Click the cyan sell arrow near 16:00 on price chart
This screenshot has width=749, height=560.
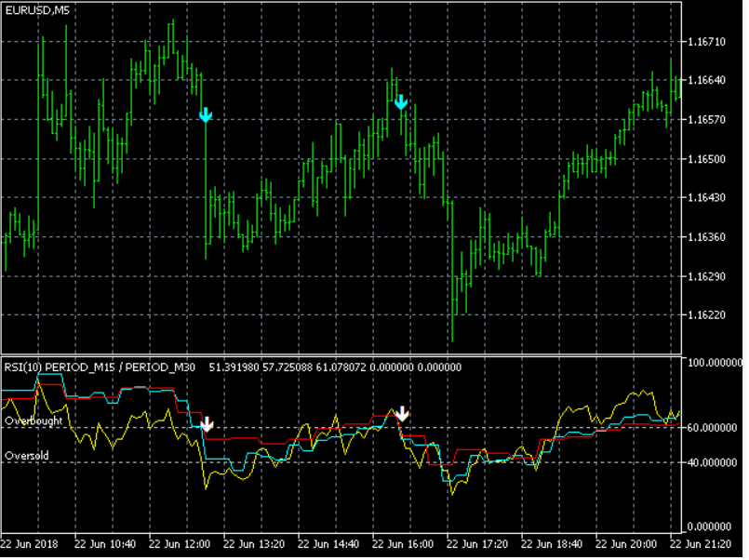[401, 102]
